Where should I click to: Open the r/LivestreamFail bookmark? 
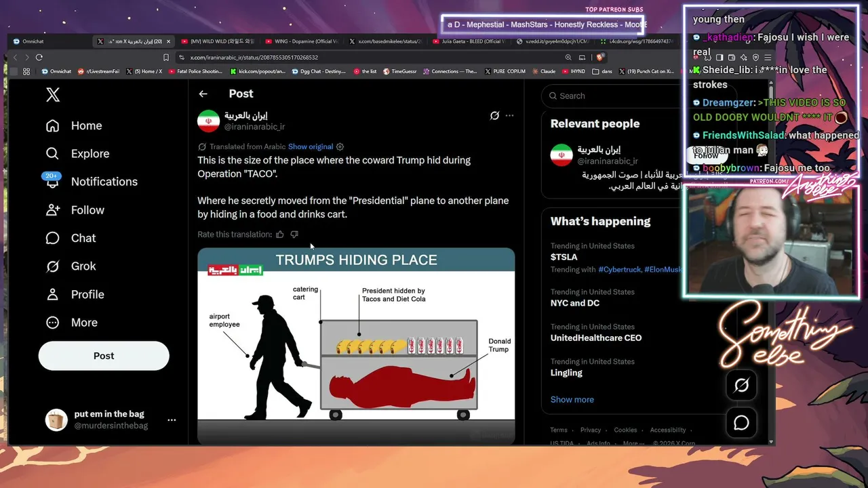click(99, 71)
